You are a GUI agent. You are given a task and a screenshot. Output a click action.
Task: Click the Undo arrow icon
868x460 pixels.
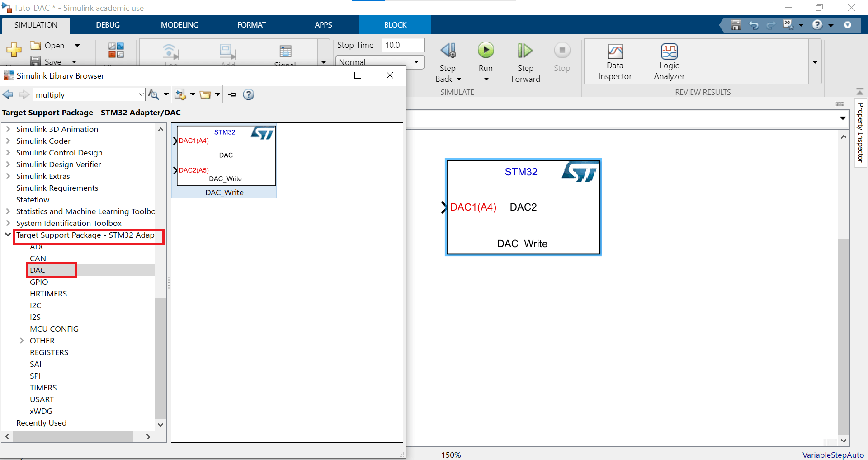754,25
